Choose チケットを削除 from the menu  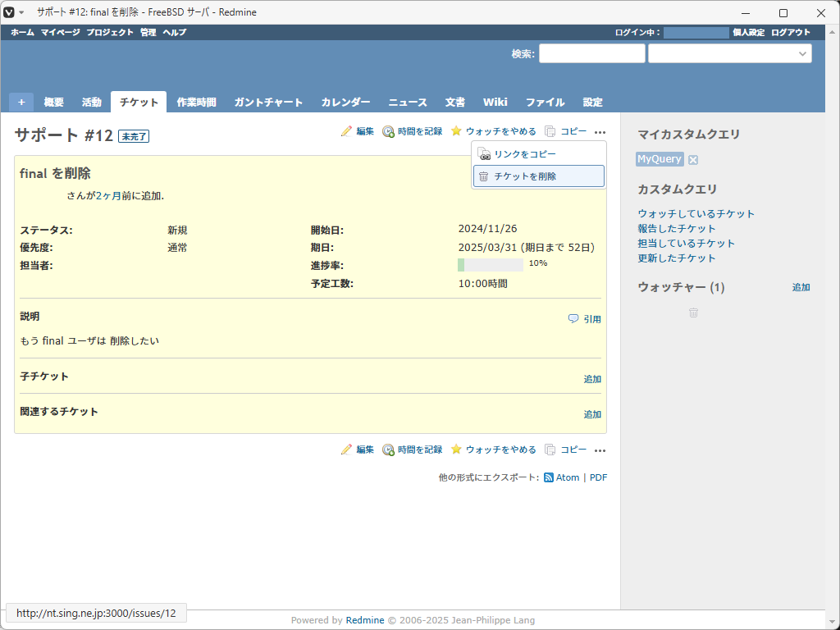[x=539, y=176]
